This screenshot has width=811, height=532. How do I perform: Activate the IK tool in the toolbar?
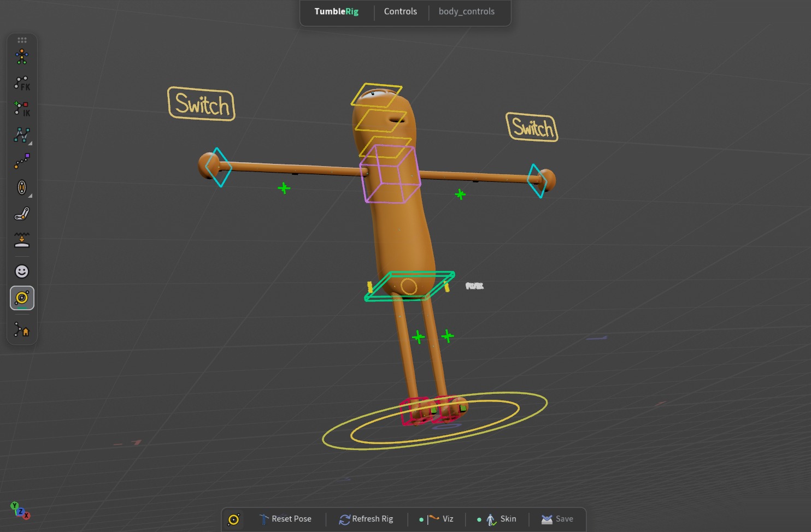coord(22,109)
